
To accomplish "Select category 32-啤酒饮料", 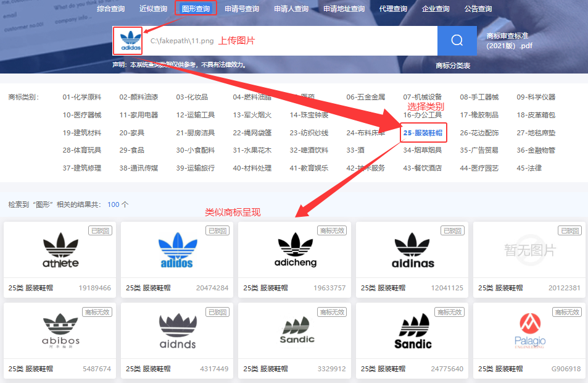I will coord(308,150).
